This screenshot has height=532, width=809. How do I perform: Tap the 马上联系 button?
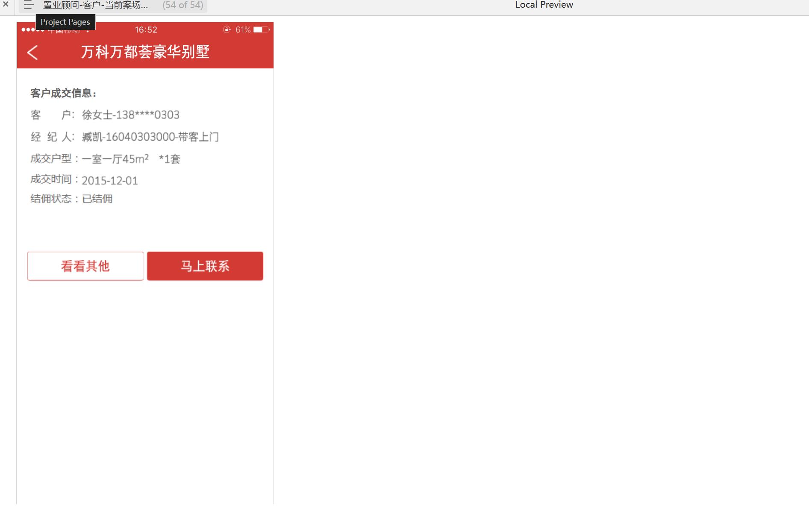coord(205,266)
